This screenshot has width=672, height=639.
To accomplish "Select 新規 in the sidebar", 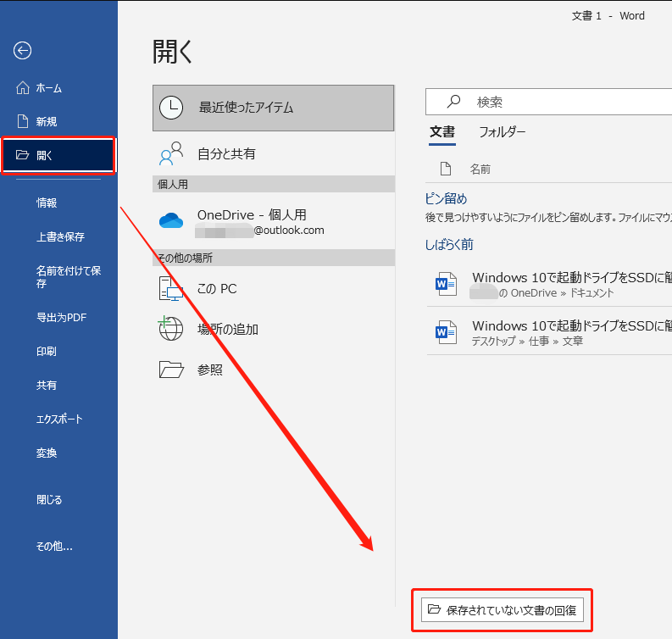I will pyautogui.click(x=58, y=122).
